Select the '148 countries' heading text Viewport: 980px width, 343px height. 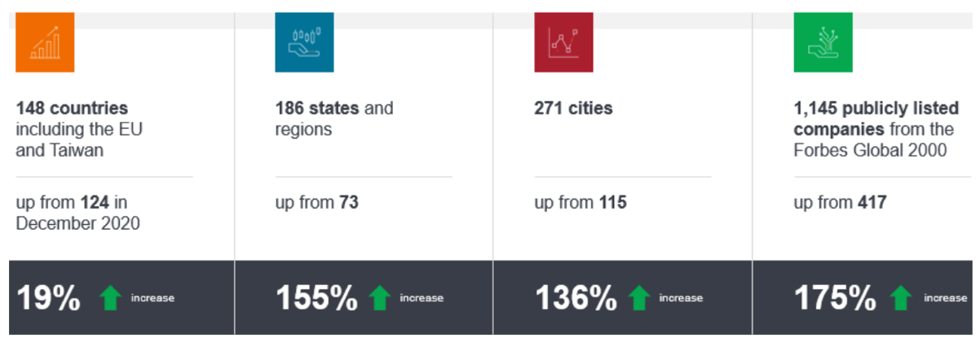[72, 108]
